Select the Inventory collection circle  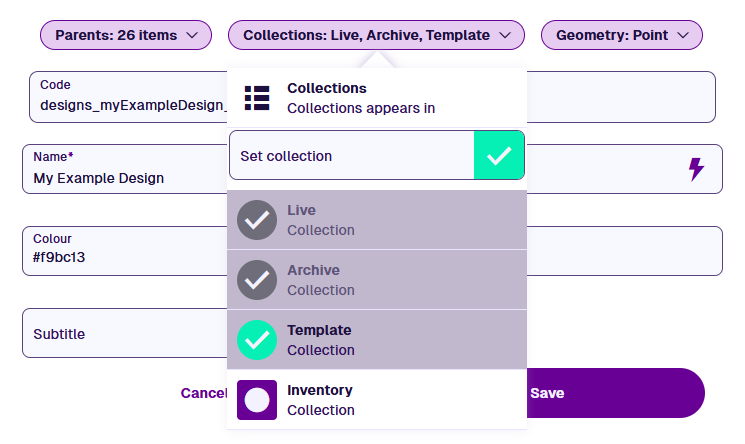pos(257,400)
